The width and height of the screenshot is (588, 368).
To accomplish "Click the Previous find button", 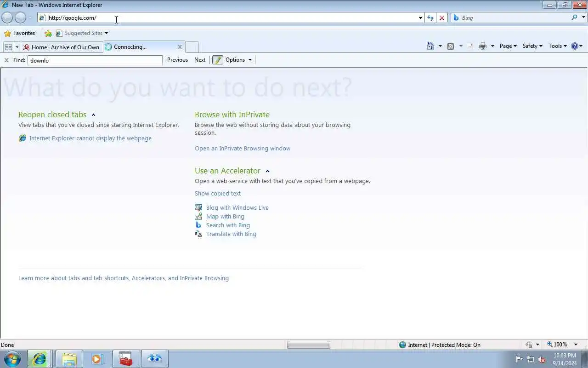I will (177, 60).
